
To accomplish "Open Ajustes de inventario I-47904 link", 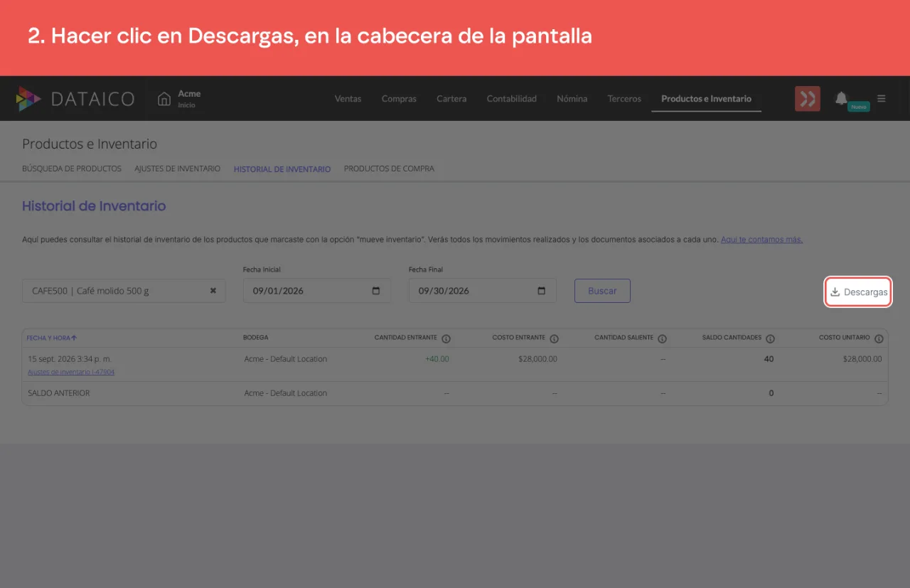I will [71, 372].
